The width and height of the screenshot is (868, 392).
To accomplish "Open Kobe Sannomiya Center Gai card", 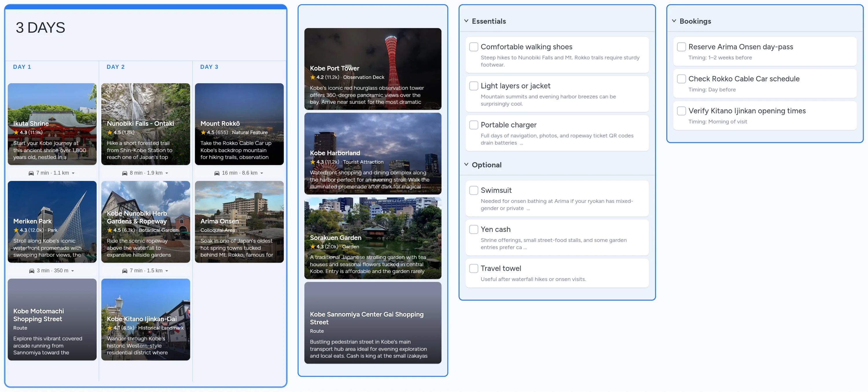I will tap(373, 323).
